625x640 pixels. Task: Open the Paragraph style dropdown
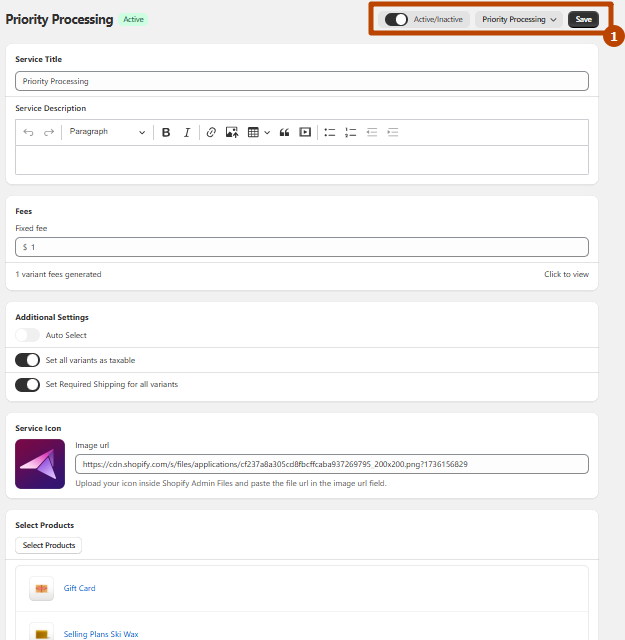point(107,132)
